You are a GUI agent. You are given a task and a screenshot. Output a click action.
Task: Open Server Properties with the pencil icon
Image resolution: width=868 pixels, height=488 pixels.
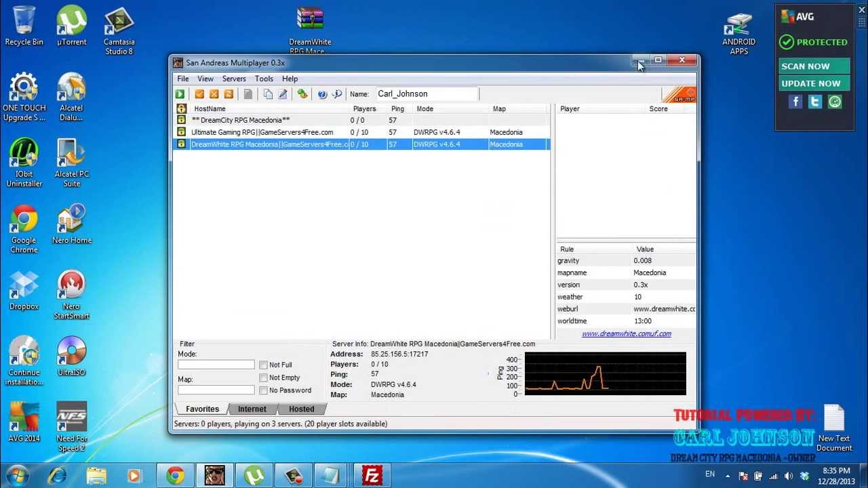tap(283, 94)
